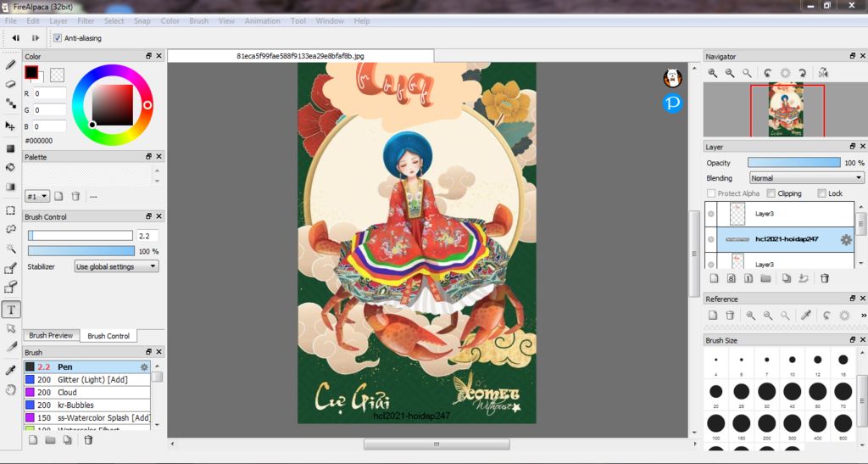The width and height of the screenshot is (868, 464).
Task: Enable the Clipping checkbox
Action: point(771,193)
